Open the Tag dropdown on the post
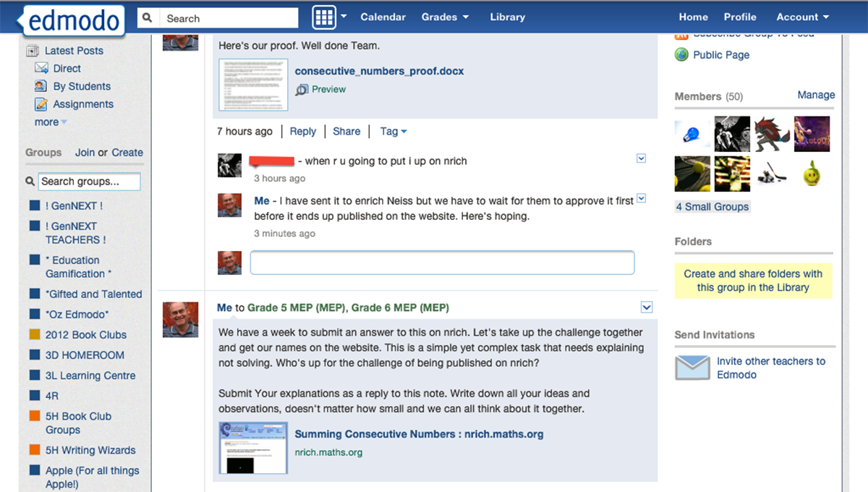The height and width of the screenshot is (492, 868). pos(393,131)
